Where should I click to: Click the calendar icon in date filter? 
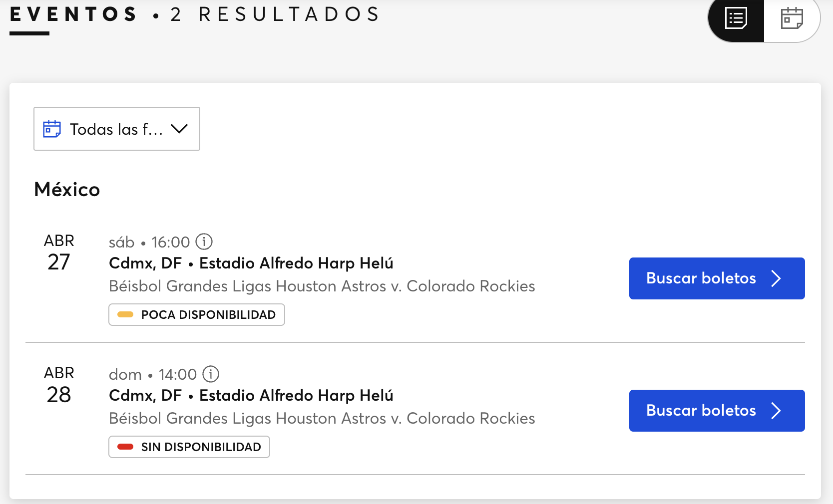tap(52, 129)
